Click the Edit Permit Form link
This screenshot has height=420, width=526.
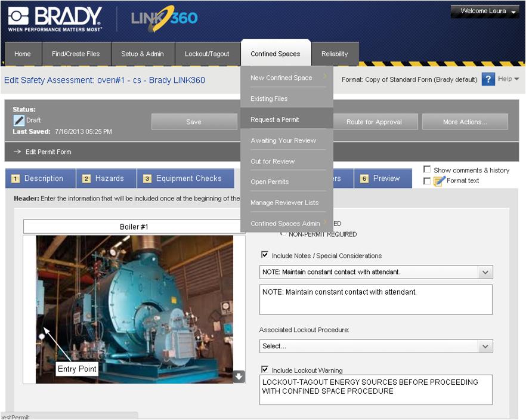pyautogui.click(x=48, y=152)
